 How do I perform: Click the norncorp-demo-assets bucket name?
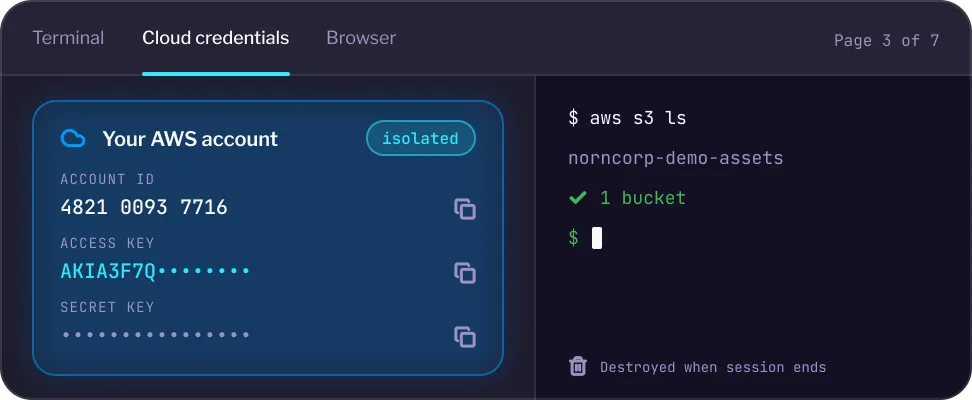(676, 158)
